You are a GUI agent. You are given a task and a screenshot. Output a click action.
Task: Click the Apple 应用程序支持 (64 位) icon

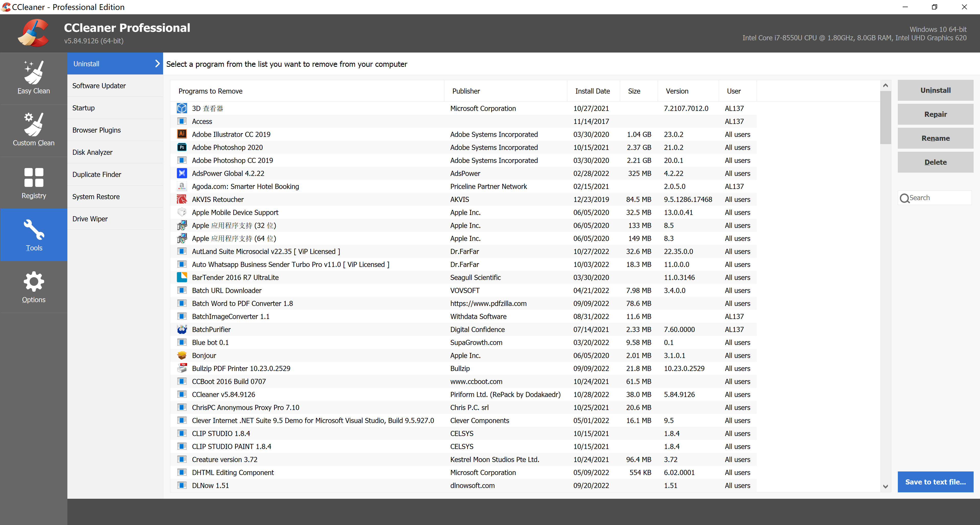click(x=182, y=238)
